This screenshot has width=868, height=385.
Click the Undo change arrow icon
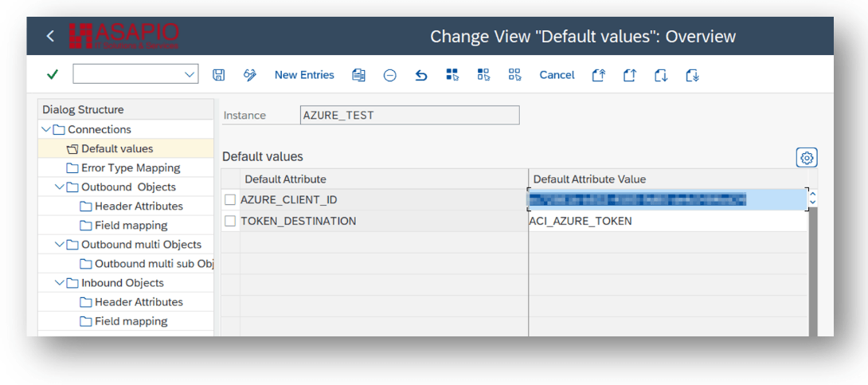point(421,76)
